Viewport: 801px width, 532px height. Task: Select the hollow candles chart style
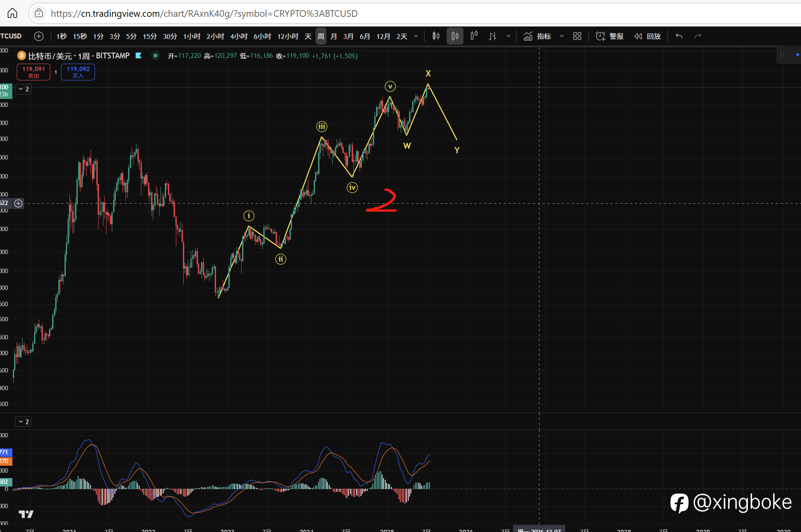pos(474,36)
